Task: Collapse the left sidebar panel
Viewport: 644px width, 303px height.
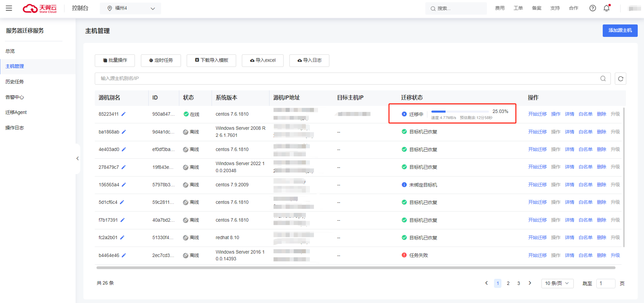Action: coord(78,159)
